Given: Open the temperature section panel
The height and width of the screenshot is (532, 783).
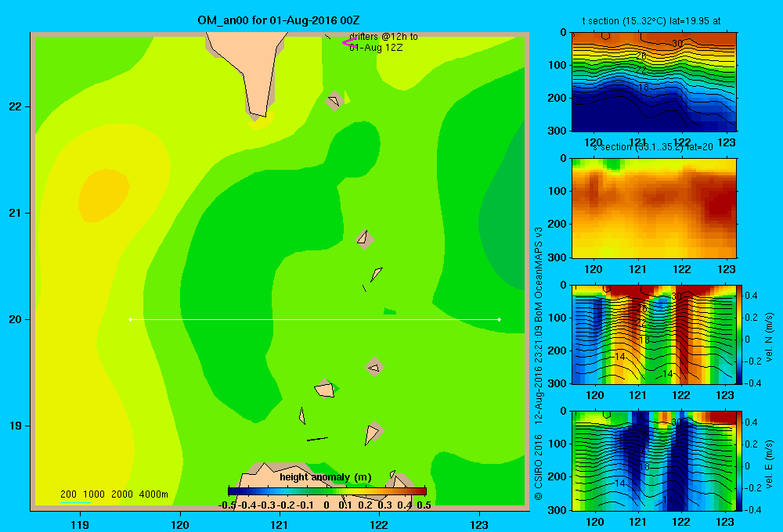Looking at the screenshot, I should tap(654, 81).
